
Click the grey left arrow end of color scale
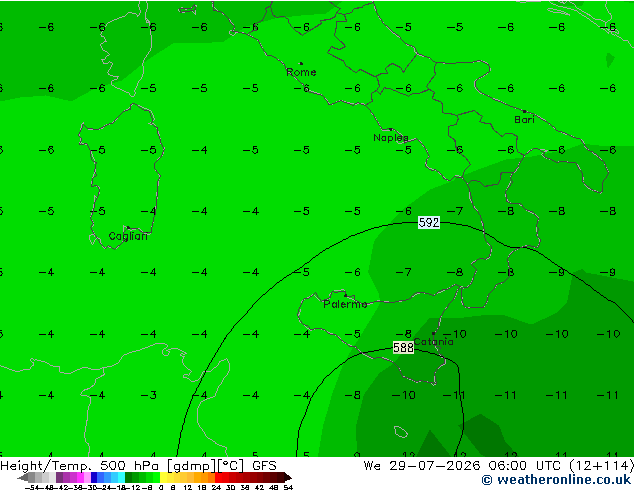tap(23, 478)
